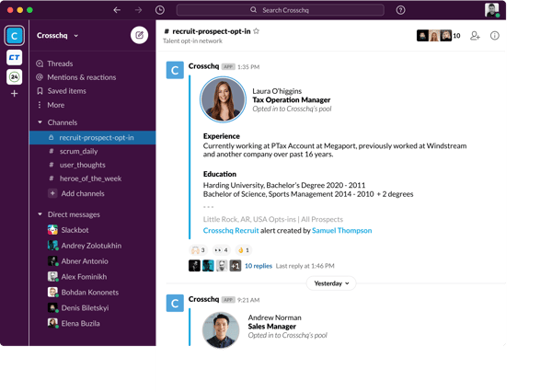Viewport: 552px width, 392px height.
Task: Open channel details info icon
Action: [x=495, y=36]
